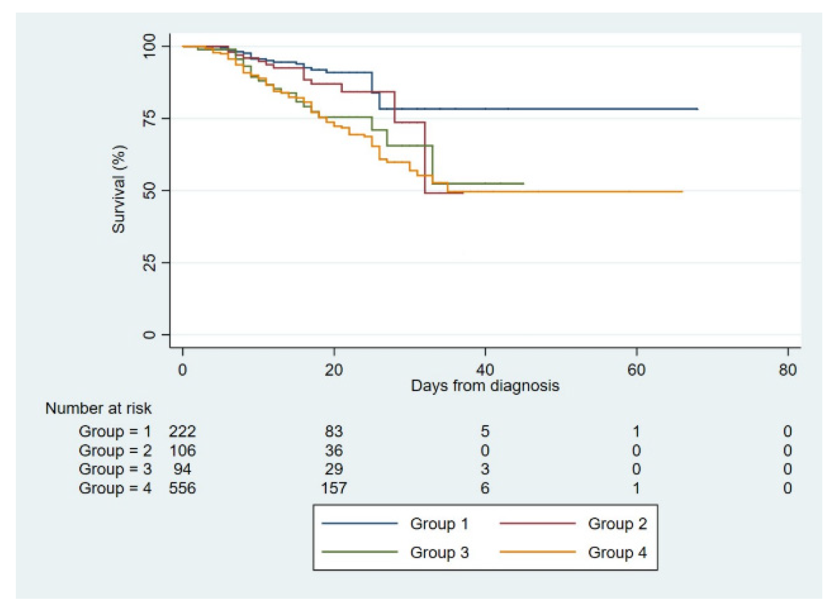This screenshot has height=616, width=840.
Task: Click the 'Number at risk' heading
Action: coord(98,408)
